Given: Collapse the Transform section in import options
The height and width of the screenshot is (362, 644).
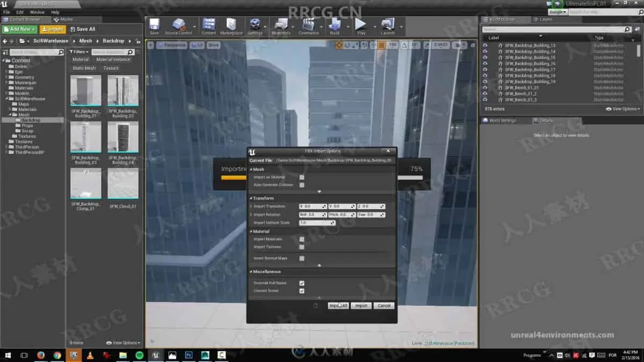Looking at the screenshot, I should click(x=251, y=198).
